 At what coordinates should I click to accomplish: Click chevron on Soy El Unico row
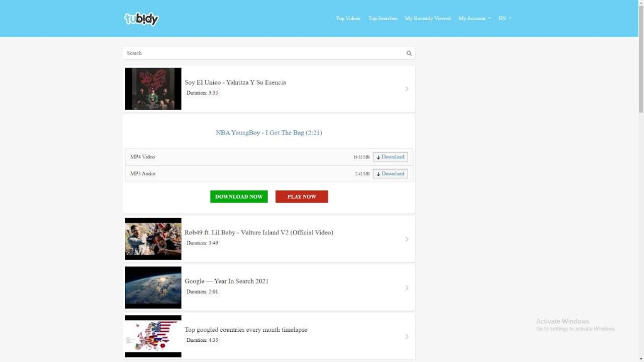point(407,89)
